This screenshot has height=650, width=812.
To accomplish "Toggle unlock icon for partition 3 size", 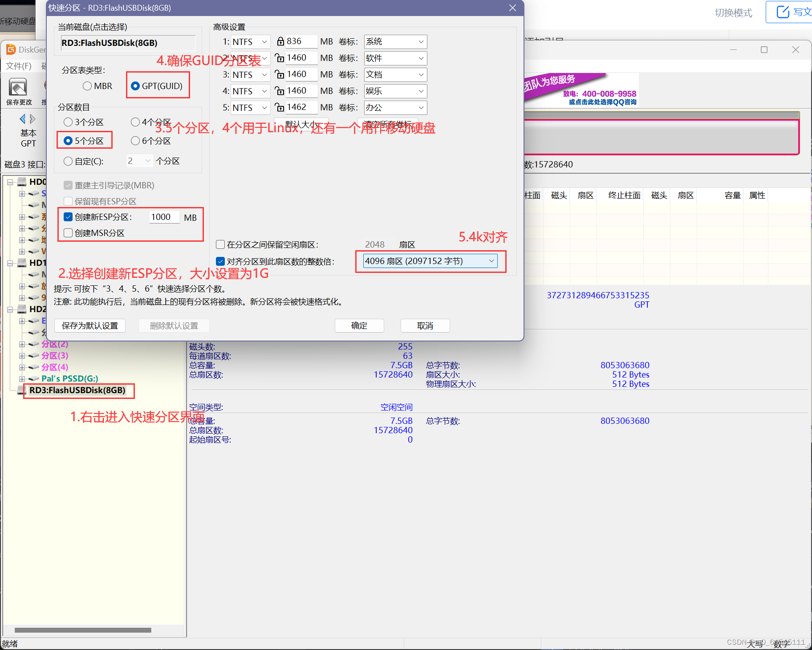I will click(280, 74).
